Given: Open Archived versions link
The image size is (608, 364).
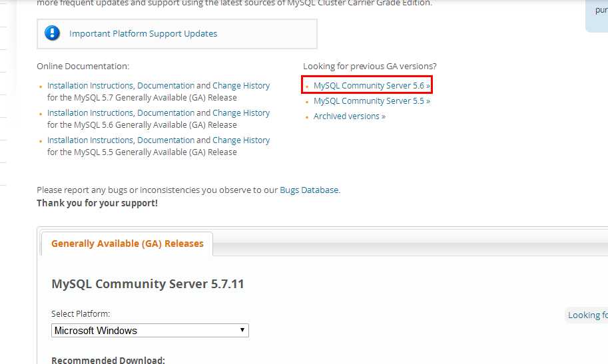Looking at the screenshot, I should 350,116.
